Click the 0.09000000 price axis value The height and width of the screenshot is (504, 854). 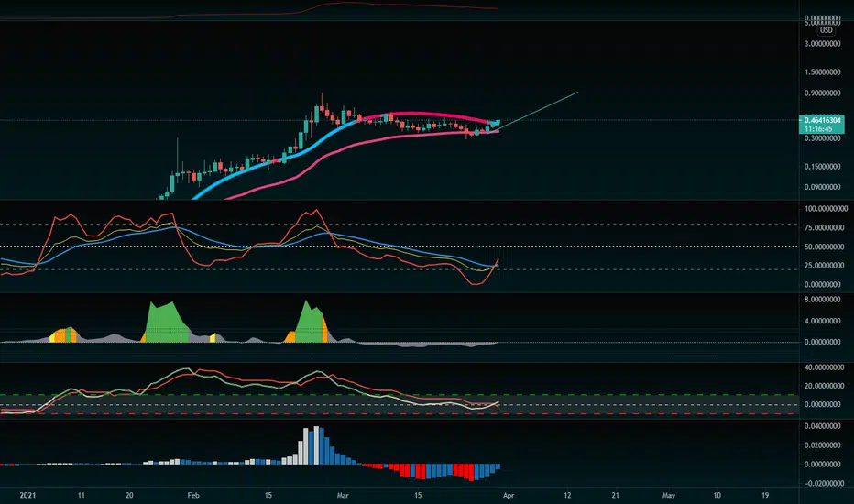coord(823,188)
